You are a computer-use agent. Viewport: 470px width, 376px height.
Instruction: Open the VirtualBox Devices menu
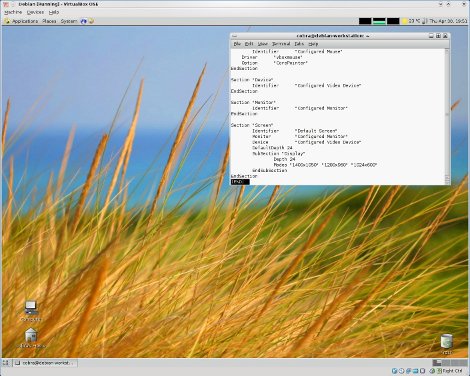[x=35, y=12]
